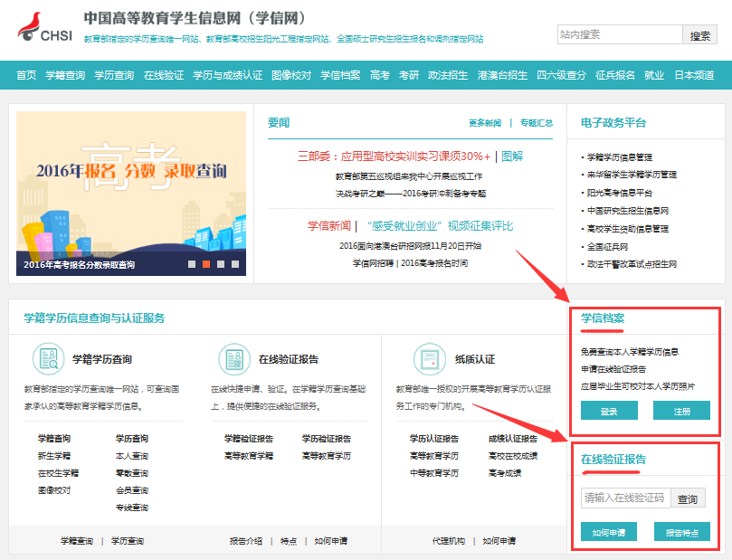
Task: Click the 注册 button under 学信档案
Action: (x=681, y=411)
